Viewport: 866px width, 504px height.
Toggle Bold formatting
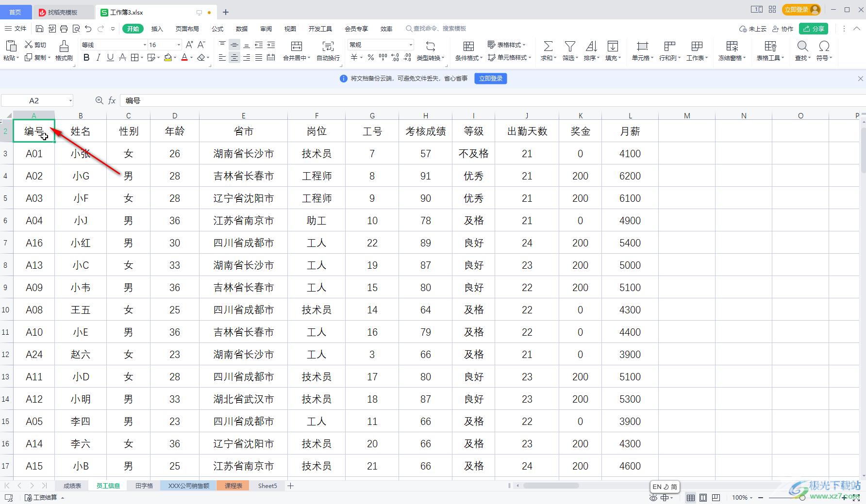coord(86,58)
